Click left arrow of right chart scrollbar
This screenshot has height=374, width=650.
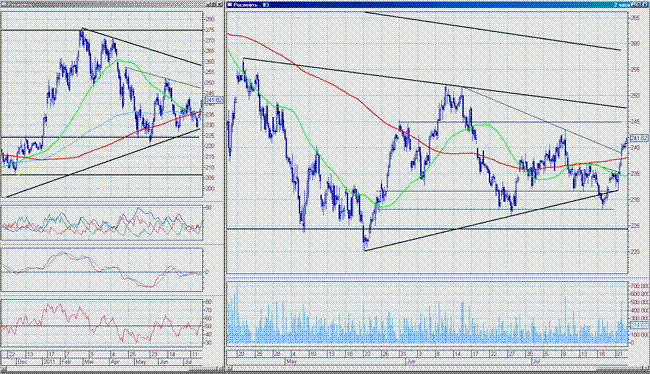tap(229, 368)
